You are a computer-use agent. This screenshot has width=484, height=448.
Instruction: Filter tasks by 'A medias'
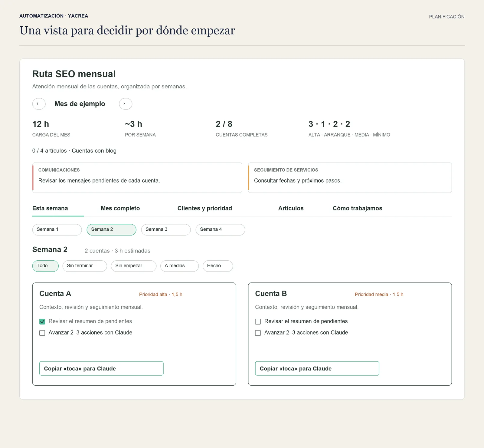pyautogui.click(x=179, y=266)
